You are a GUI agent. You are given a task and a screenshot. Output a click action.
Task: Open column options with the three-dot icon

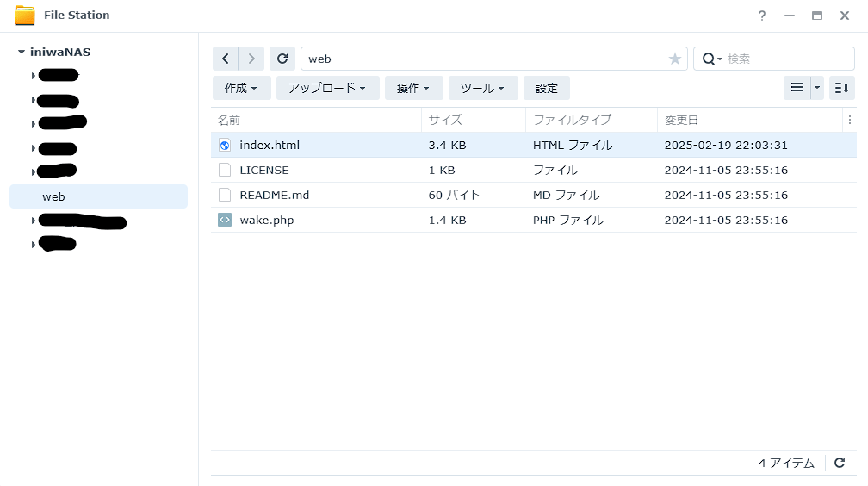[x=850, y=121]
